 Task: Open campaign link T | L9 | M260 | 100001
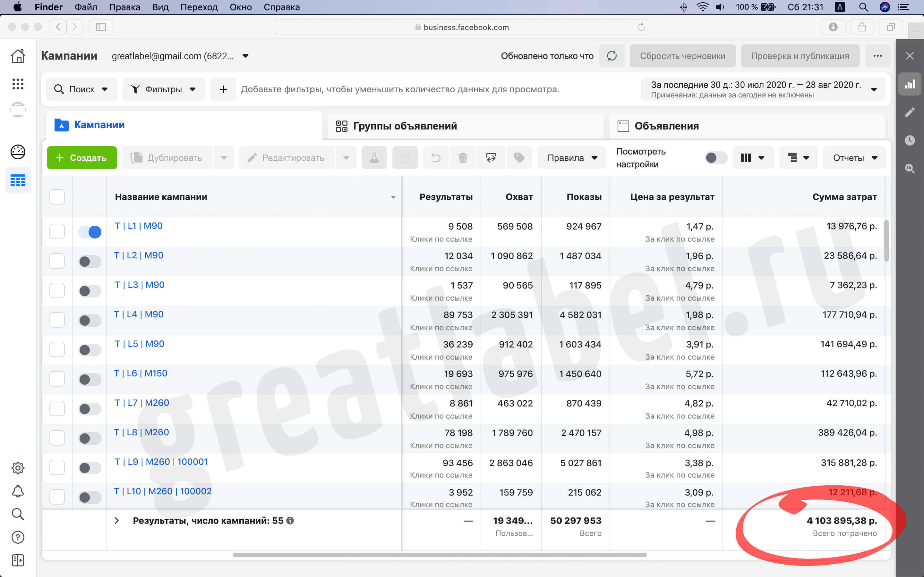161,462
